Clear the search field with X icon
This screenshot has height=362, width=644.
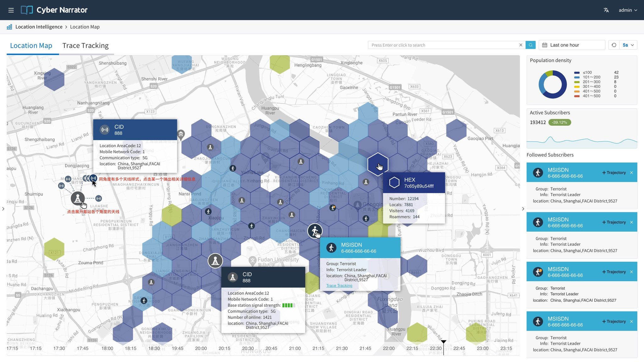coord(521,45)
